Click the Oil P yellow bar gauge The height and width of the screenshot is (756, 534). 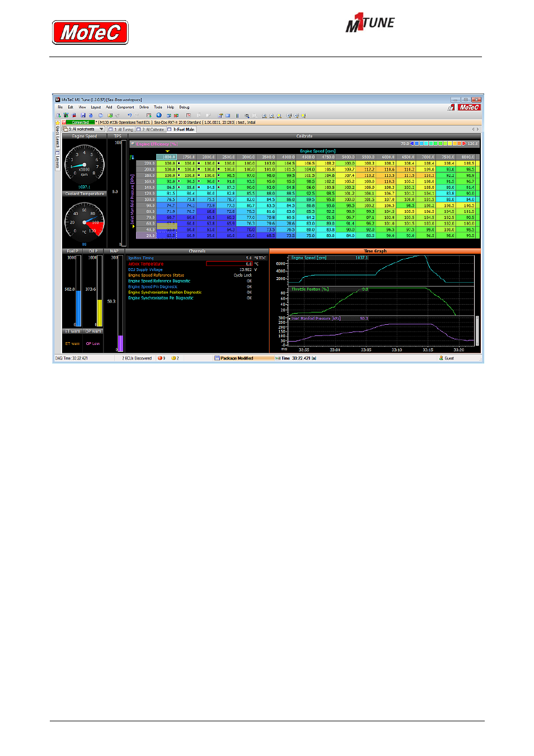[100, 291]
